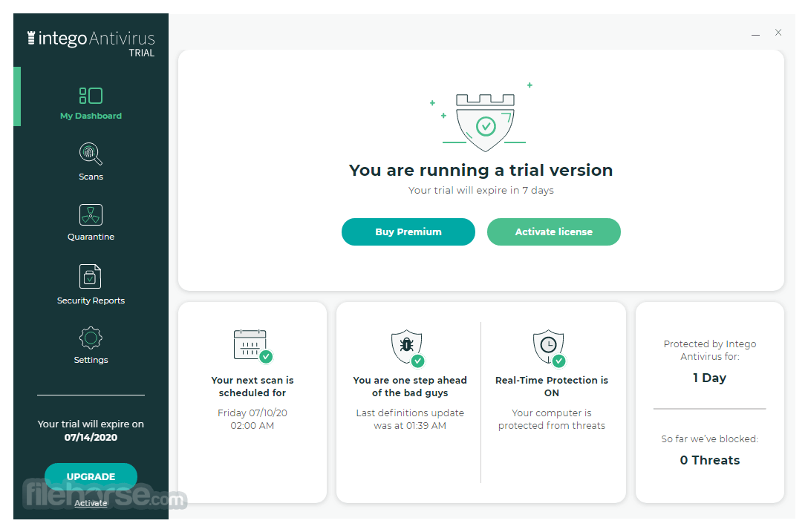Open the Quarantine biohazard icon
Image resolution: width=808 pixels, height=532 pixels.
click(x=91, y=214)
